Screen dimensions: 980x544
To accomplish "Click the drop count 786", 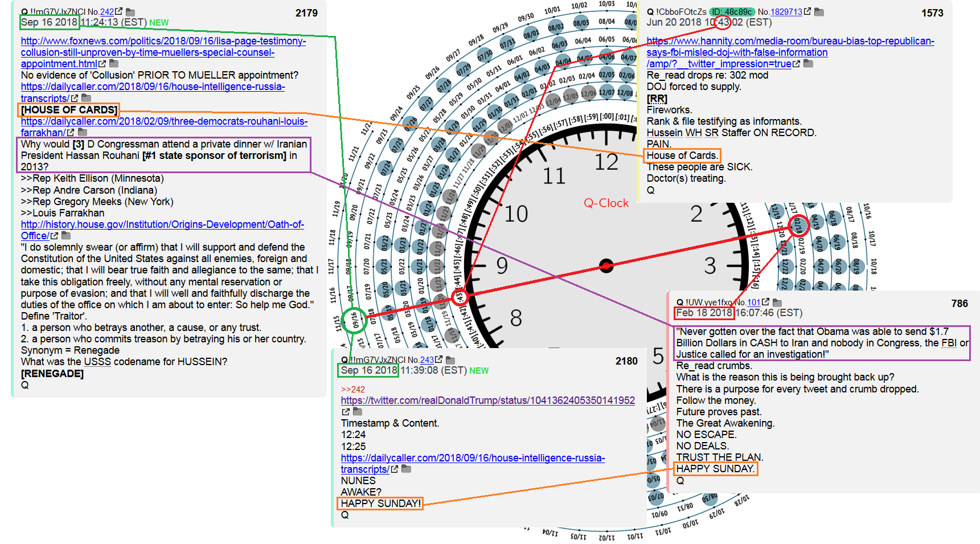I will [960, 304].
